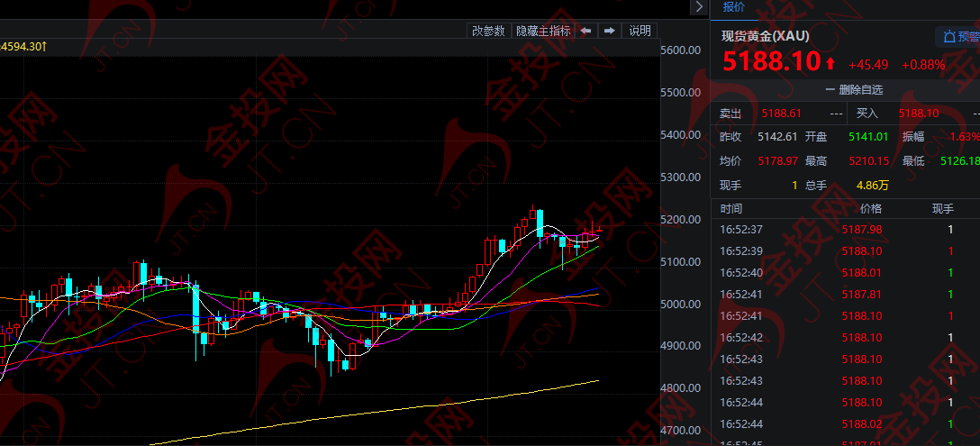Click the 5500.00 price axis label

click(x=681, y=93)
